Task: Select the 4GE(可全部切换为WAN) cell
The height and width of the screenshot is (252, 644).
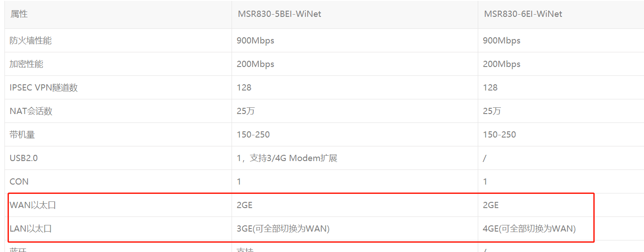Action: tap(529, 228)
